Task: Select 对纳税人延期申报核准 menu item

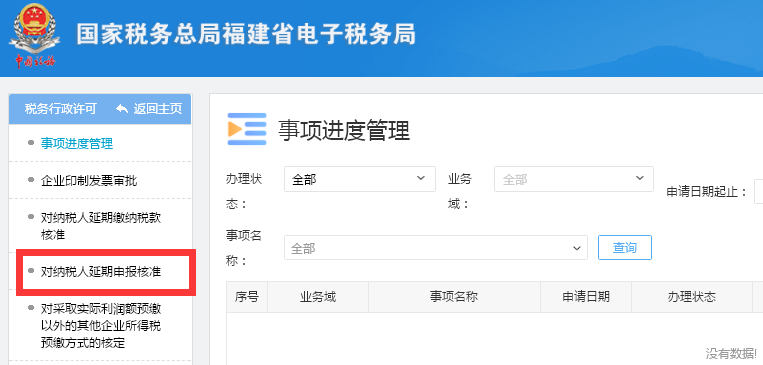Action: coord(101,272)
